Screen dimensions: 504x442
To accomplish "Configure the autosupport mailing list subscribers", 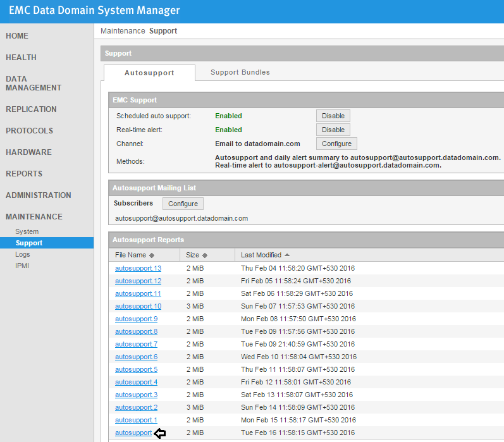I will (183, 204).
